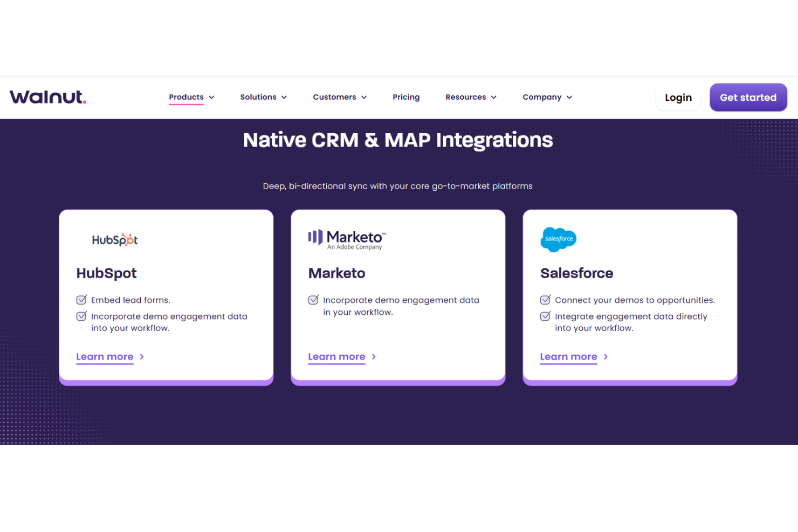Click checkmark beside Connect your demos to opportunities
798x532 pixels.
pyautogui.click(x=545, y=300)
